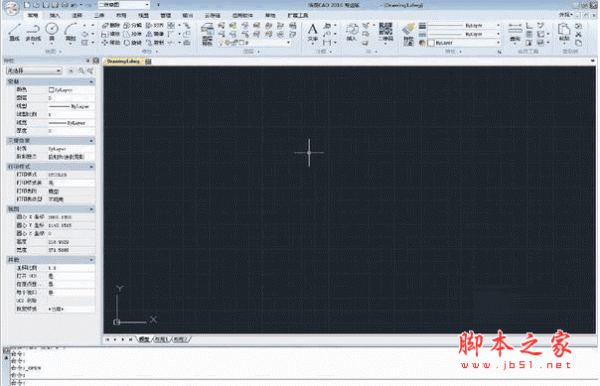This screenshot has width=600, height=386.
Task: Click the New file icon in quick access toolbar
Action: tap(27, 5)
